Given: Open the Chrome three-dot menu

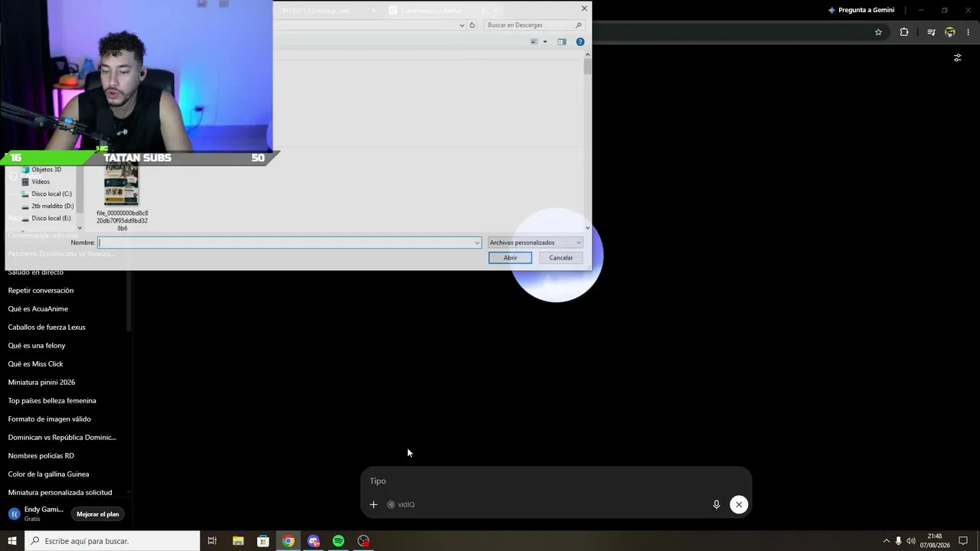Looking at the screenshot, I should coord(969,32).
